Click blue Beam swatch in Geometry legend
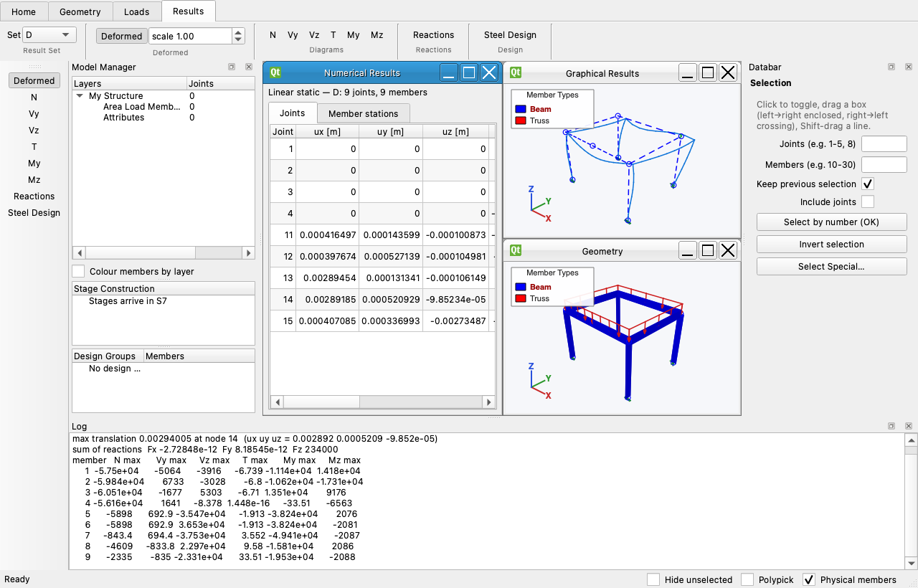This screenshot has width=918, height=588. 520,287
